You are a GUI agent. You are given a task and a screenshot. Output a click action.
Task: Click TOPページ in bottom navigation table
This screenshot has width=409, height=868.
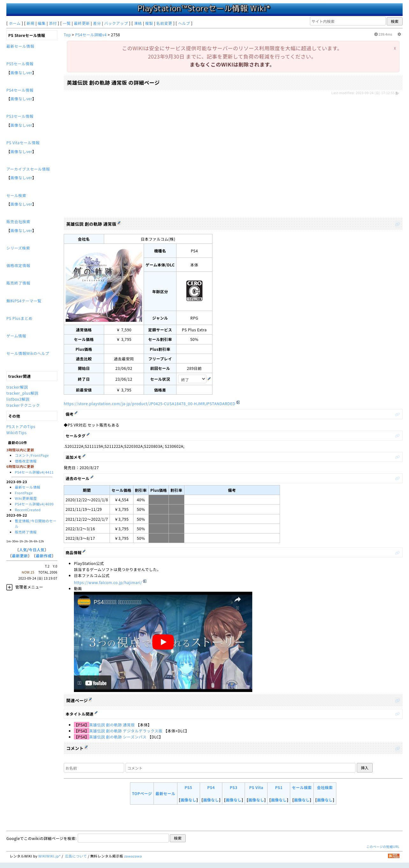coord(142,794)
